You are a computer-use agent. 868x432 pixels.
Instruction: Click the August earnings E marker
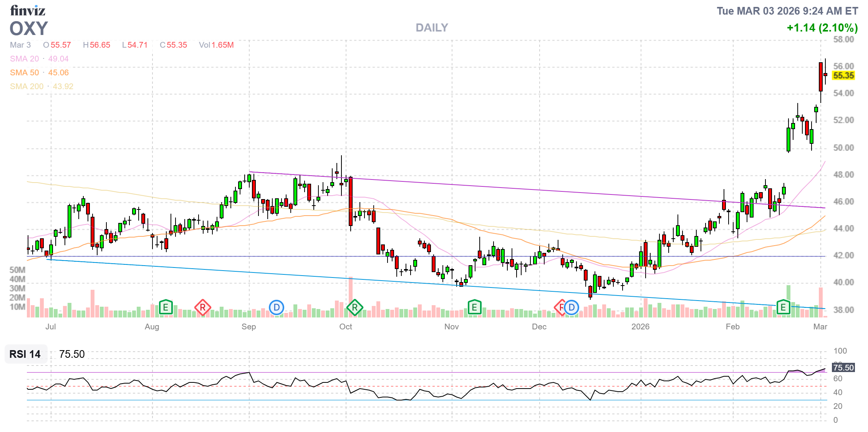coord(166,307)
